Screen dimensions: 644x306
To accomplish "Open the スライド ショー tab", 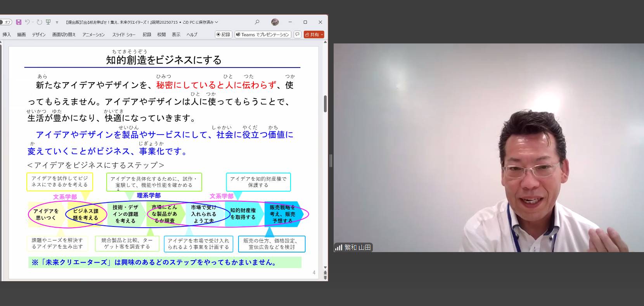I will [124, 35].
